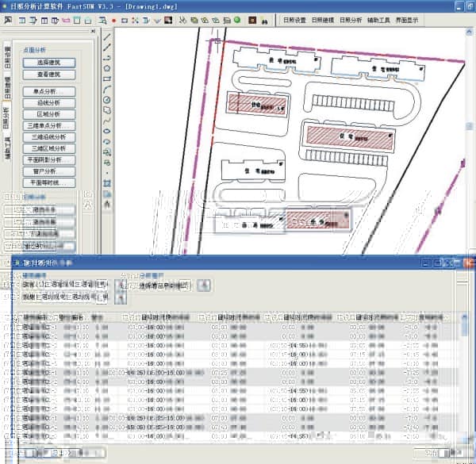Collapse the left side panel using its pin button
Viewport: 476px width, 464px height.
pyautogui.click(x=93, y=31)
